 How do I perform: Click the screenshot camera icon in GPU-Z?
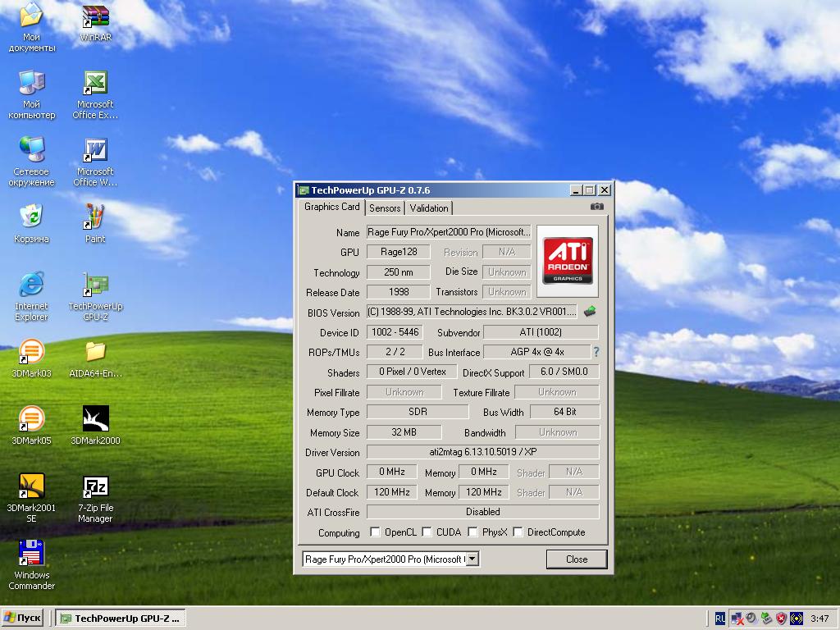(x=597, y=207)
